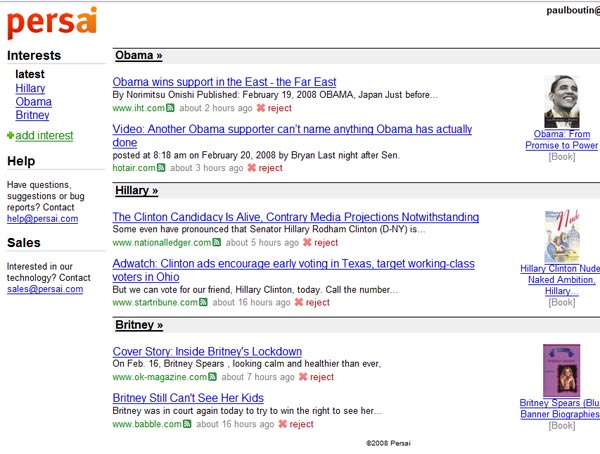The height and width of the screenshot is (454, 600).
Task: Select the Obama interest in the sidebar
Action: [x=33, y=101]
